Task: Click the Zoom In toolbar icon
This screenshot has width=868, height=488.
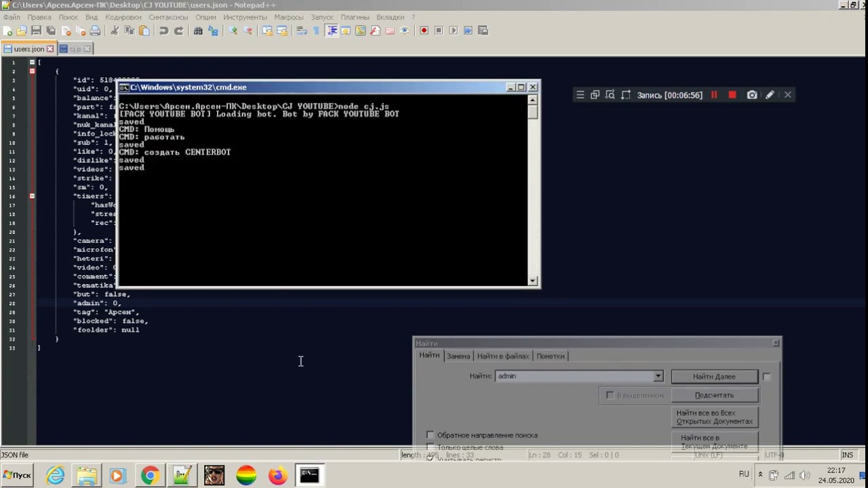Action: click(x=233, y=30)
